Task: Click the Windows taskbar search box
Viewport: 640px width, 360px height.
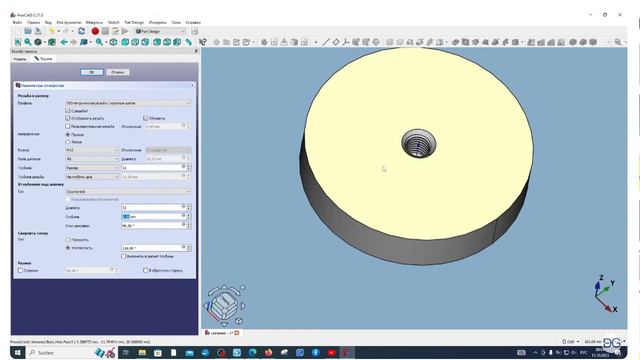Action: pos(60,352)
